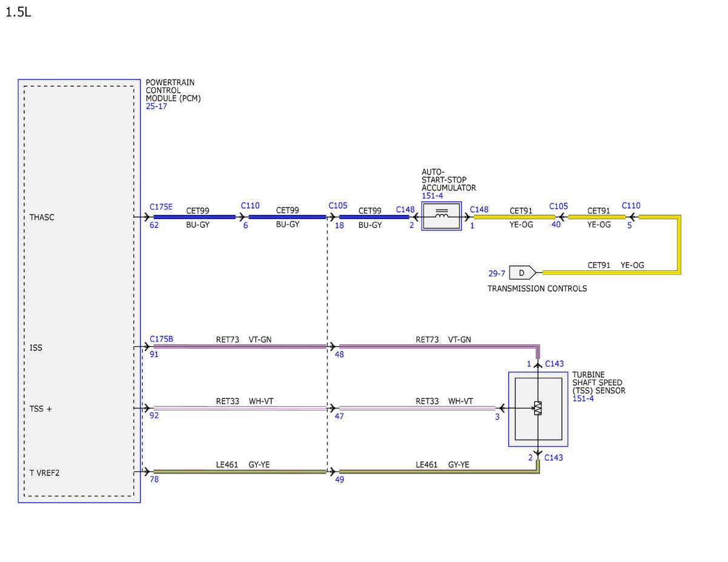The image size is (728, 562).
Task: Click the C110 connector label above pin 5
Action: point(631,206)
